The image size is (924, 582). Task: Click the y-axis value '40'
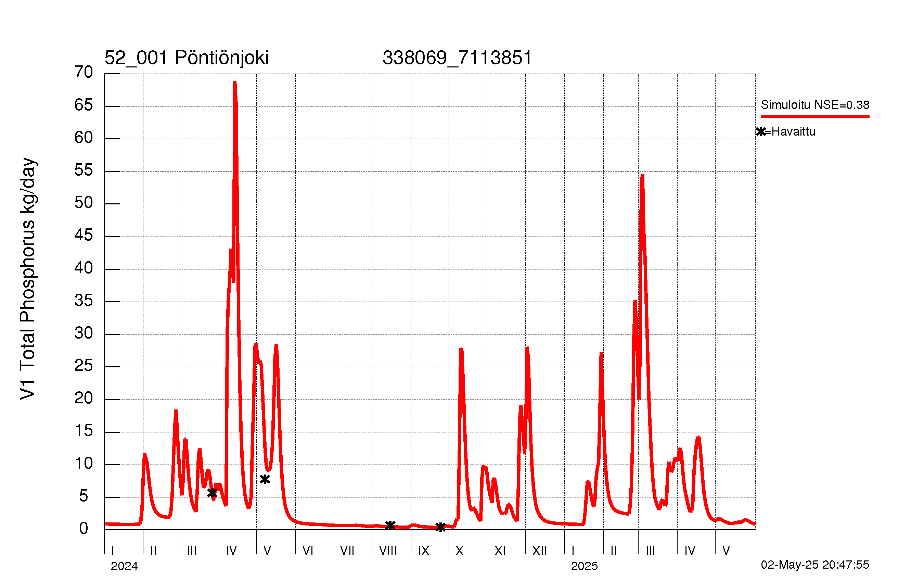[x=84, y=268]
